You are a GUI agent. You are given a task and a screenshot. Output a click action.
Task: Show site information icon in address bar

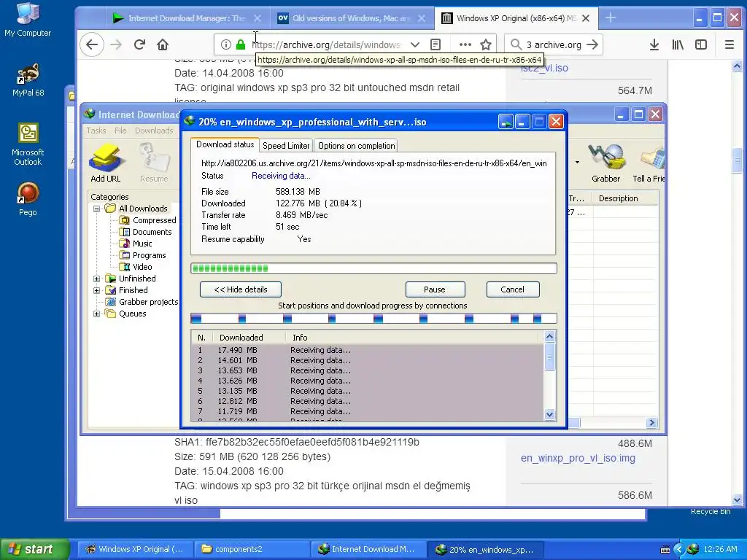pyautogui.click(x=226, y=44)
